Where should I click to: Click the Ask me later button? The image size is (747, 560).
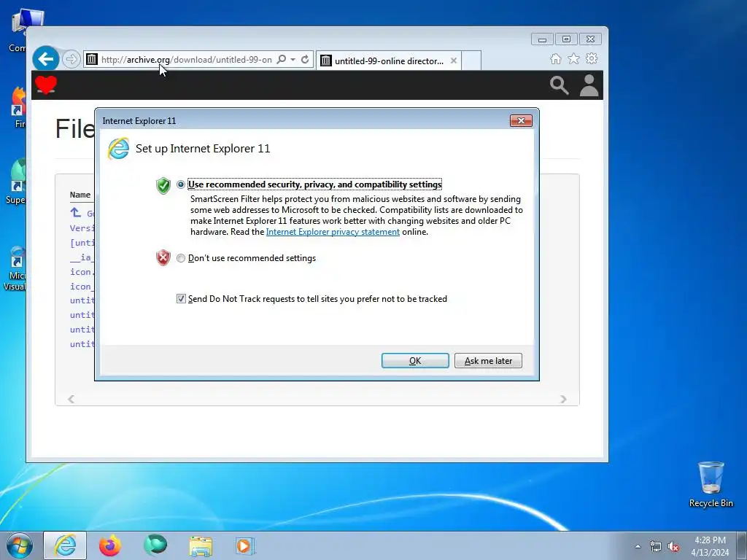pos(488,360)
